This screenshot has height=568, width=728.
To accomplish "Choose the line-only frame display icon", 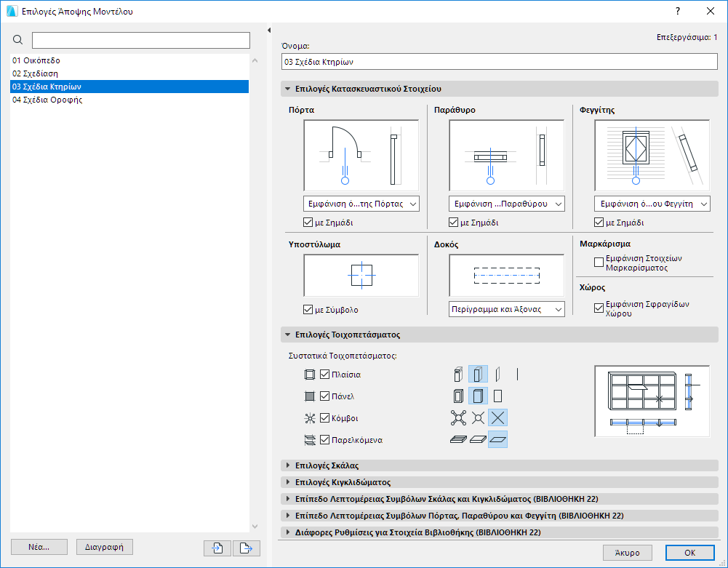I will coord(518,374).
